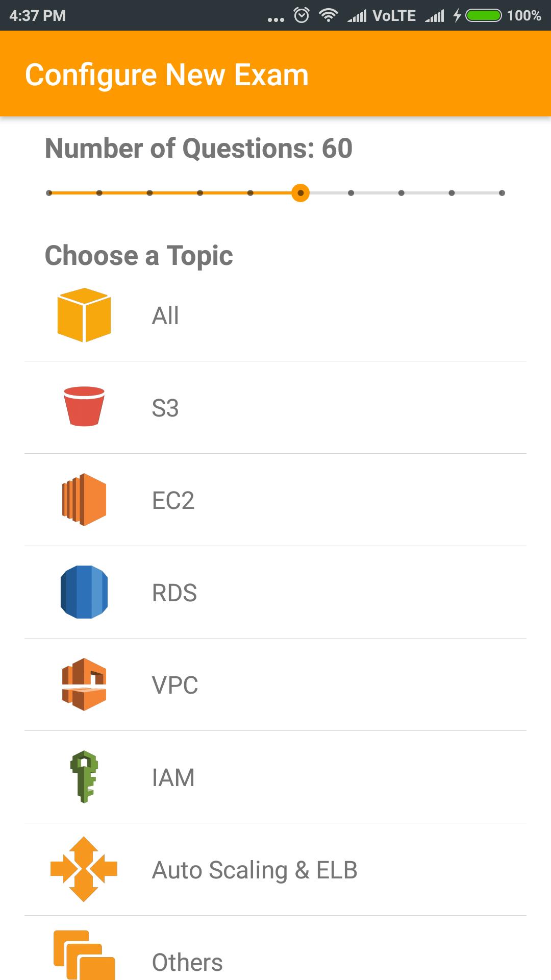
Task: Set question slider to its last tick
Action: (502, 193)
